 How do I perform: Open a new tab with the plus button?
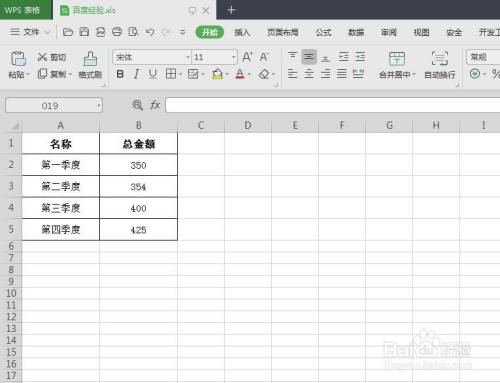[x=231, y=10]
